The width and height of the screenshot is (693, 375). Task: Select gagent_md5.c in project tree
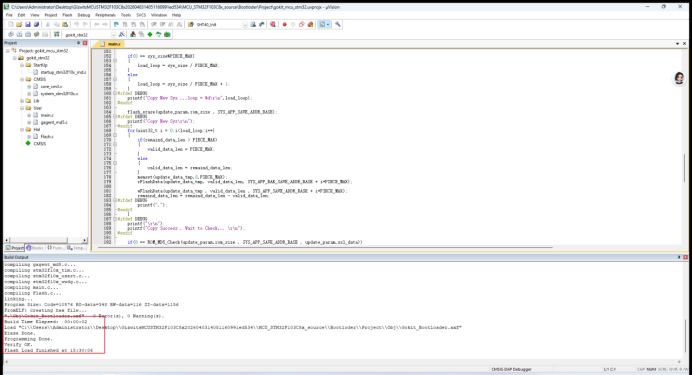54,122
